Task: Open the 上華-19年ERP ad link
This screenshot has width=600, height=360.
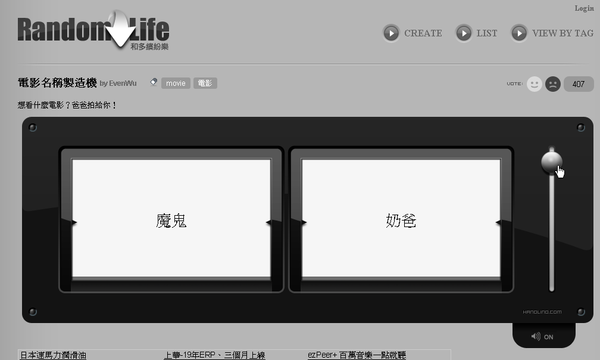Action: tap(214, 355)
